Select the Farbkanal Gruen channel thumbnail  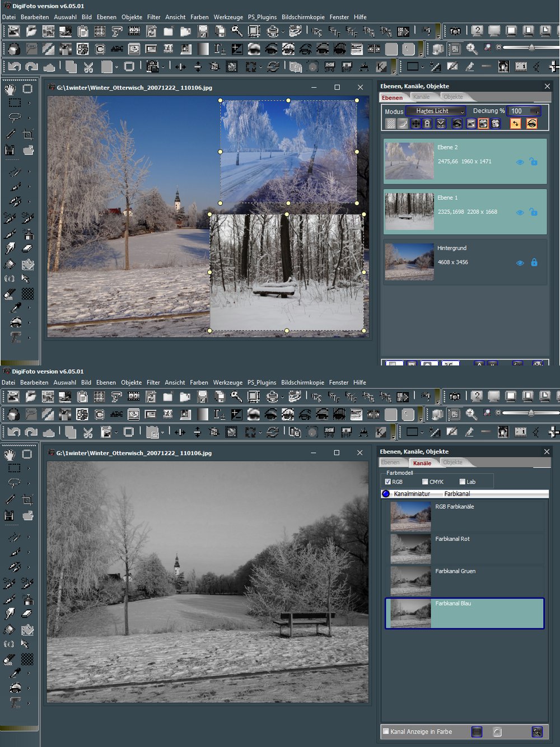point(410,581)
